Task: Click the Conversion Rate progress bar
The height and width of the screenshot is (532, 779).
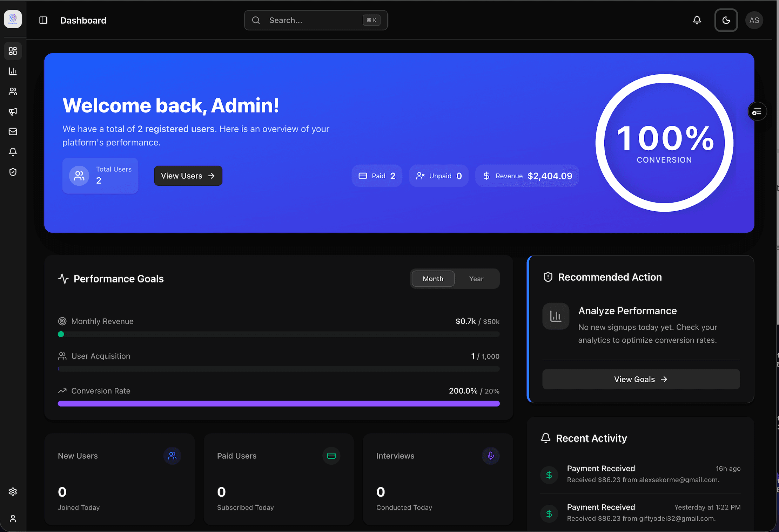Action: click(278, 403)
